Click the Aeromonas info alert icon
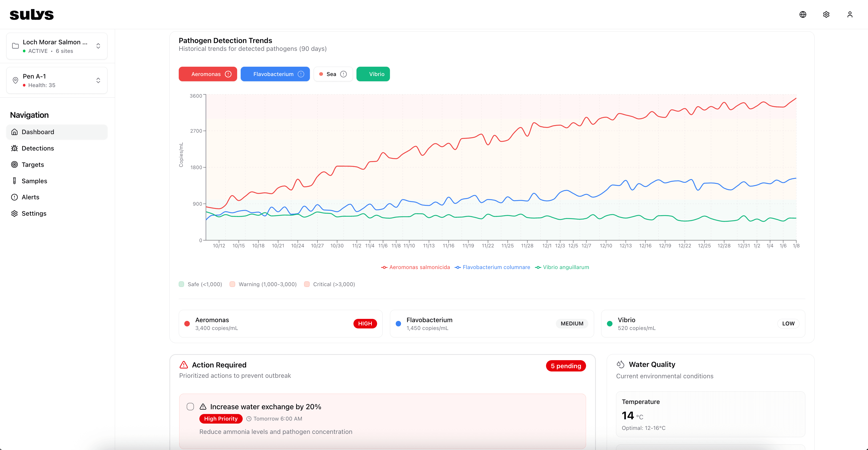The image size is (868, 450). (229, 74)
